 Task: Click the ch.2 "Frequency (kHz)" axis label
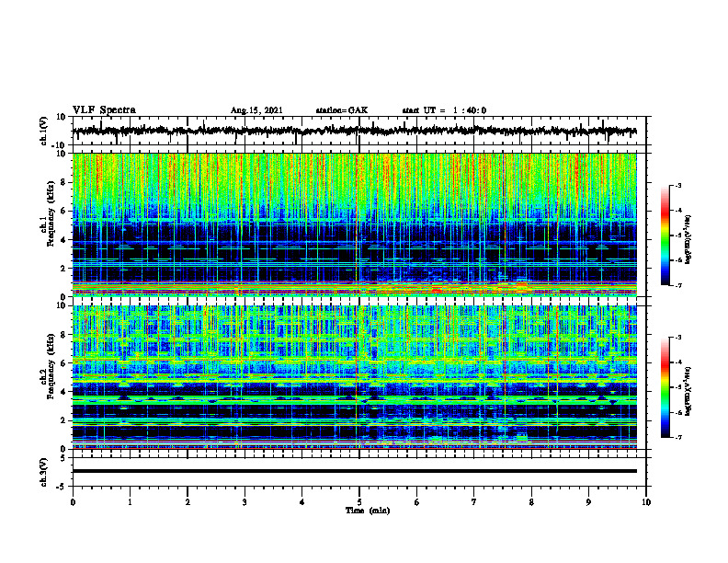click(x=51, y=365)
